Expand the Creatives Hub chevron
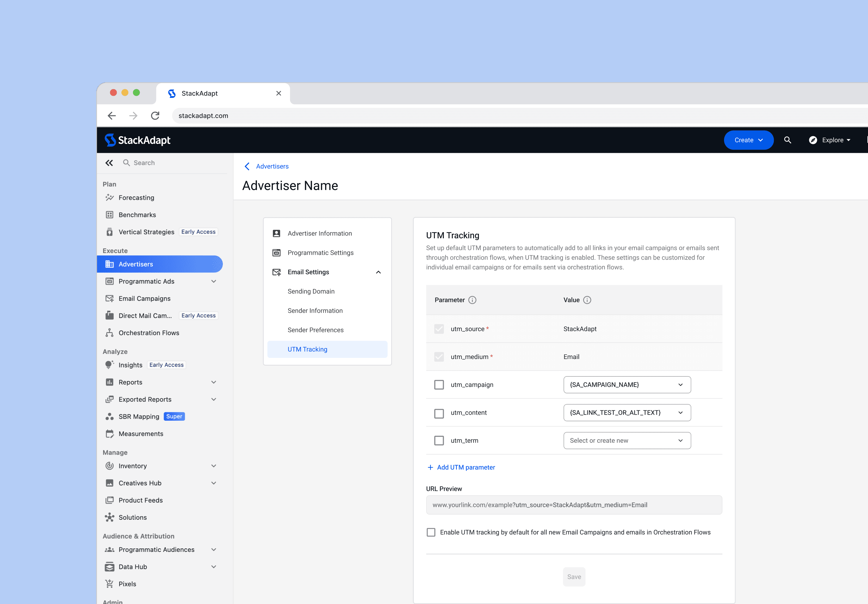868x604 pixels. 214,483
